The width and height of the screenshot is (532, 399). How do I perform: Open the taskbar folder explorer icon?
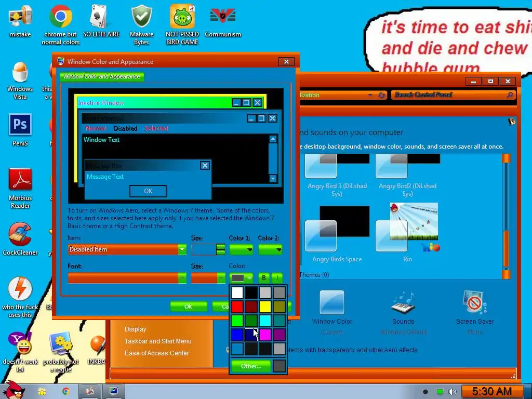point(42,392)
